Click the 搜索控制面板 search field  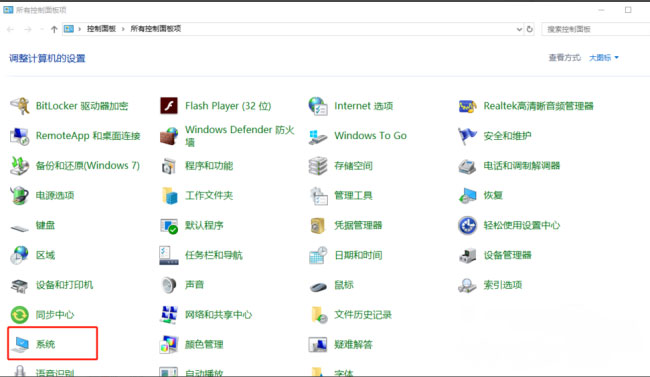[x=596, y=29]
